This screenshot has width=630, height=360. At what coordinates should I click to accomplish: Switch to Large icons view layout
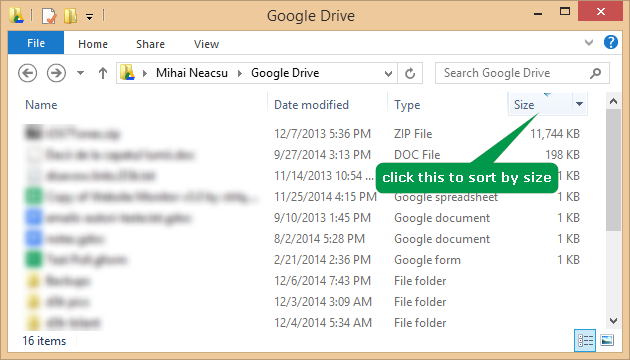[x=607, y=340]
